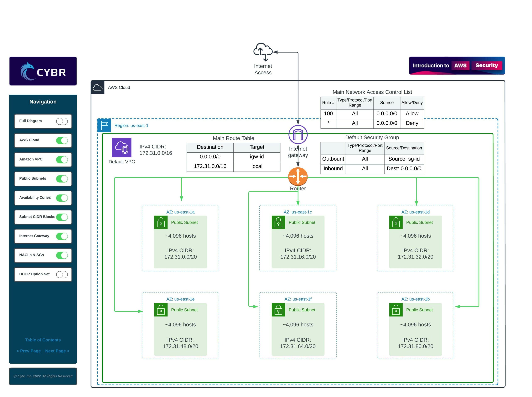532x397 pixels.
Task: Click the 'Default VPC' label
Action: coord(122,162)
